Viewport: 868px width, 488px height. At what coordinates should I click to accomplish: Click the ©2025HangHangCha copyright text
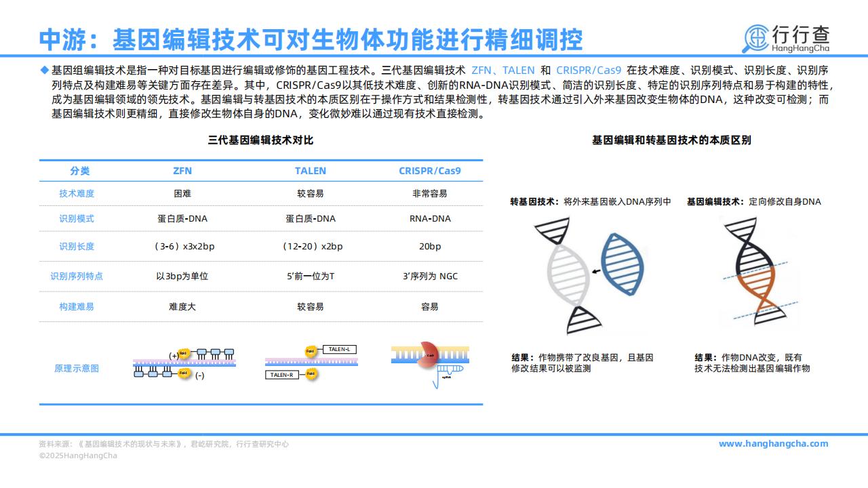(x=78, y=455)
